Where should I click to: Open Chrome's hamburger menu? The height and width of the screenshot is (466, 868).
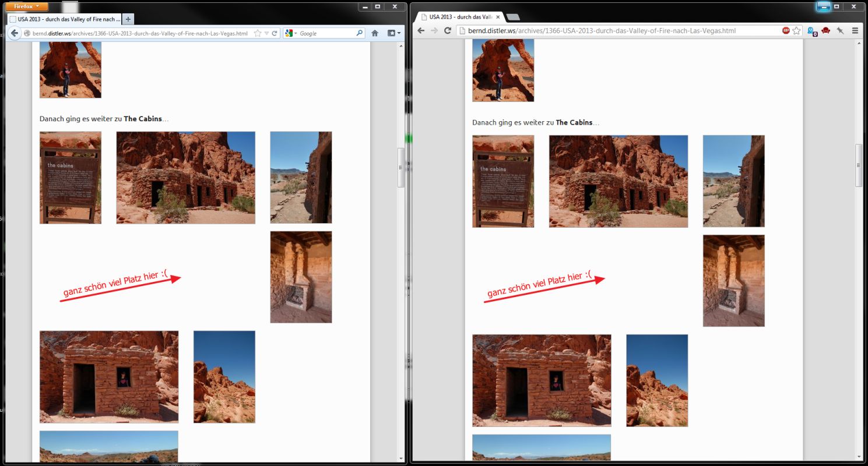coord(855,30)
